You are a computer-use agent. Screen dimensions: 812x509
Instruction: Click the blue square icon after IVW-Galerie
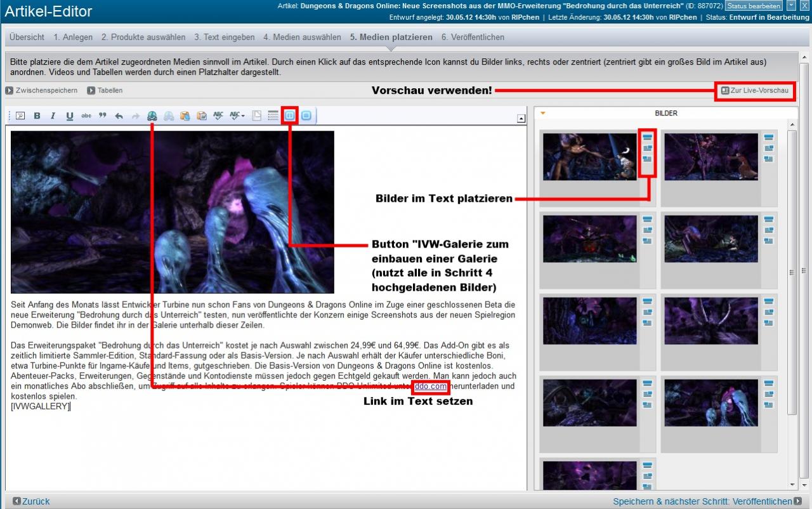306,116
